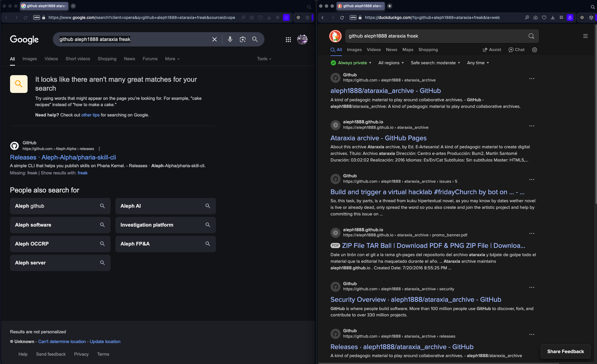Image resolution: width=597 pixels, height=364 pixels.
Task: Click the DuckDuckGo search magnifier icon
Action: pos(531,36)
